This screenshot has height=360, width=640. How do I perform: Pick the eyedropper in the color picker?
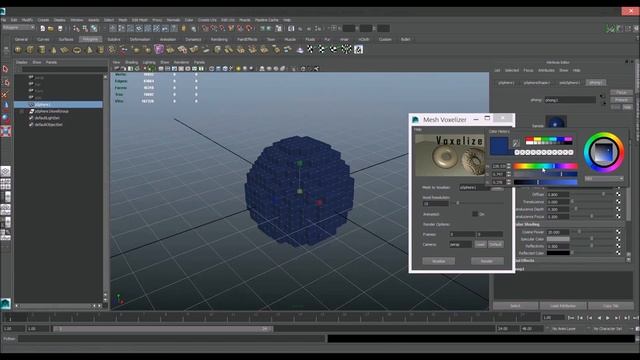[516, 143]
